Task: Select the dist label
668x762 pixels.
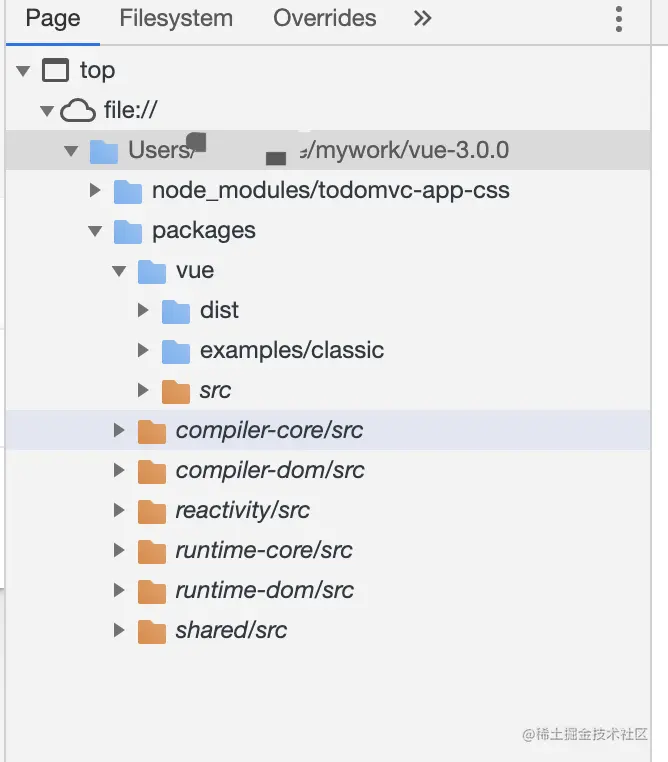Action: [219, 310]
